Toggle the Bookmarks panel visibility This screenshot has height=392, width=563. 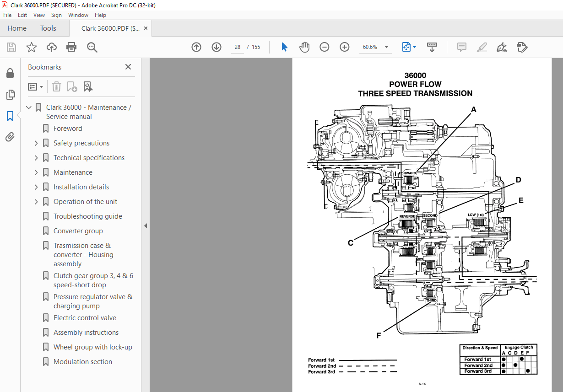[x=10, y=116]
